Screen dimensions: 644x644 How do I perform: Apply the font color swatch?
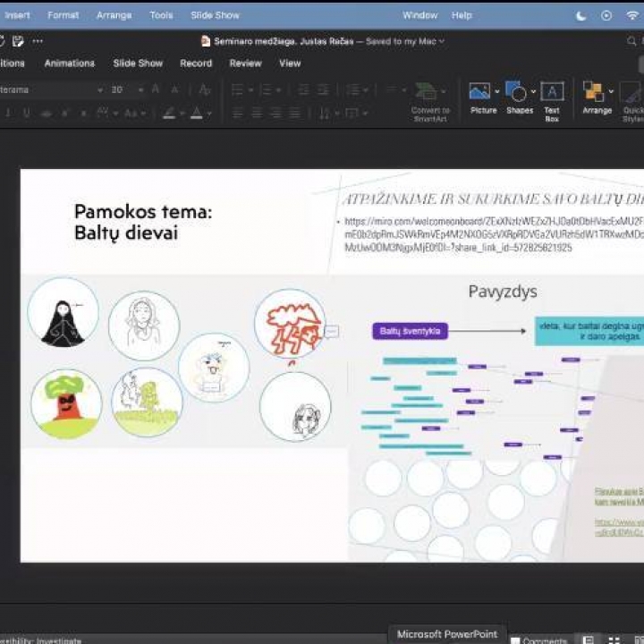coord(197,113)
